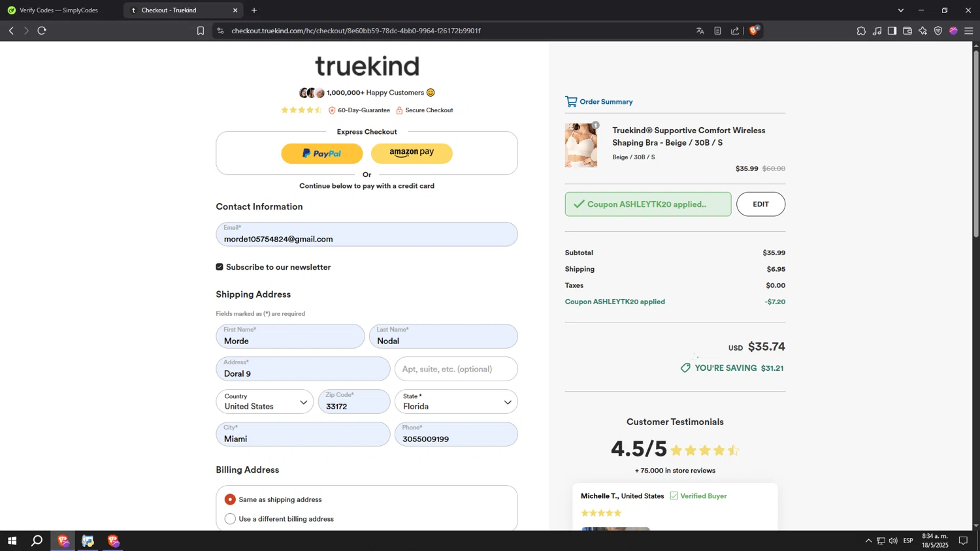This screenshot has height=551, width=980.
Task: Bookmark this page icon in address bar
Action: tap(201, 31)
